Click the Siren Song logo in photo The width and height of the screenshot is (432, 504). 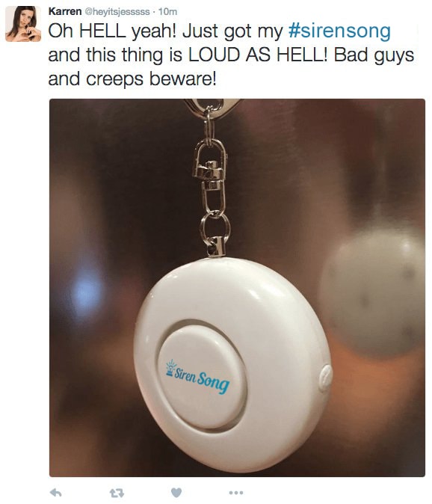click(x=197, y=377)
